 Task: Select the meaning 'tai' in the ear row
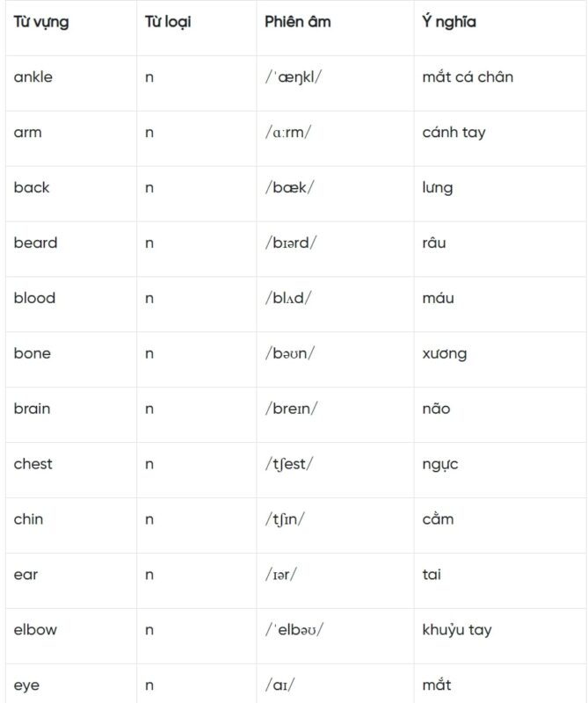pyautogui.click(x=432, y=576)
